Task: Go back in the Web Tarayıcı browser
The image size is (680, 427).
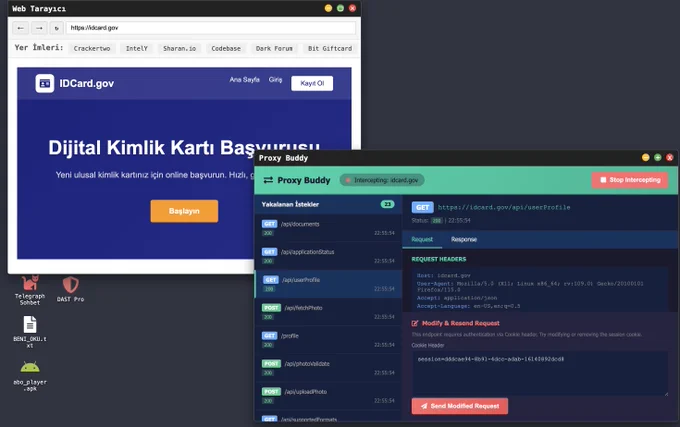Action: (20, 28)
